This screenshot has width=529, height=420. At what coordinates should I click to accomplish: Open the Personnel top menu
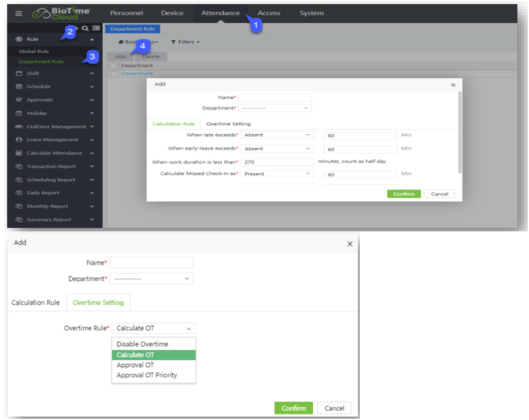126,13
